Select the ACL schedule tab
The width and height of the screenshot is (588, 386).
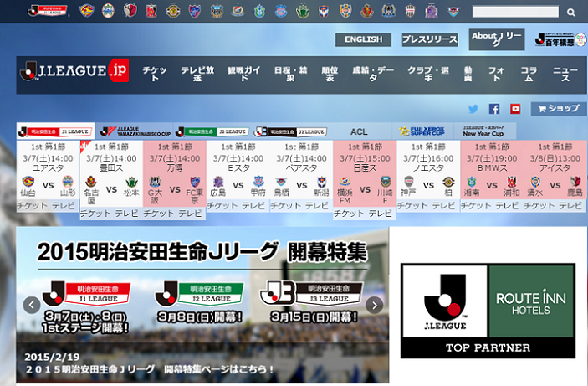[359, 131]
